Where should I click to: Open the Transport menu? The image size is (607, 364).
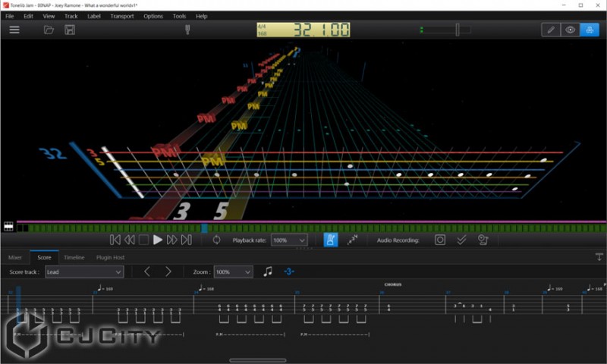[x=121, y=16]
